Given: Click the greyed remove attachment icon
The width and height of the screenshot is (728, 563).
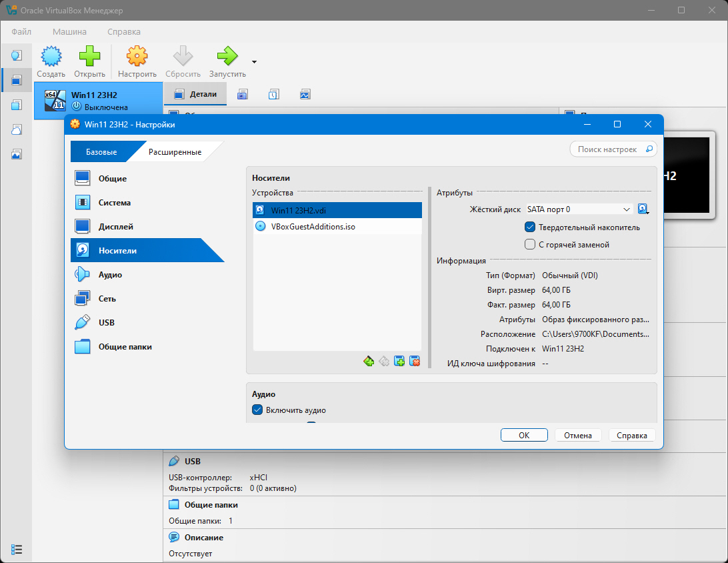Looking at the screenshot, I should click(x=384, y=361).
